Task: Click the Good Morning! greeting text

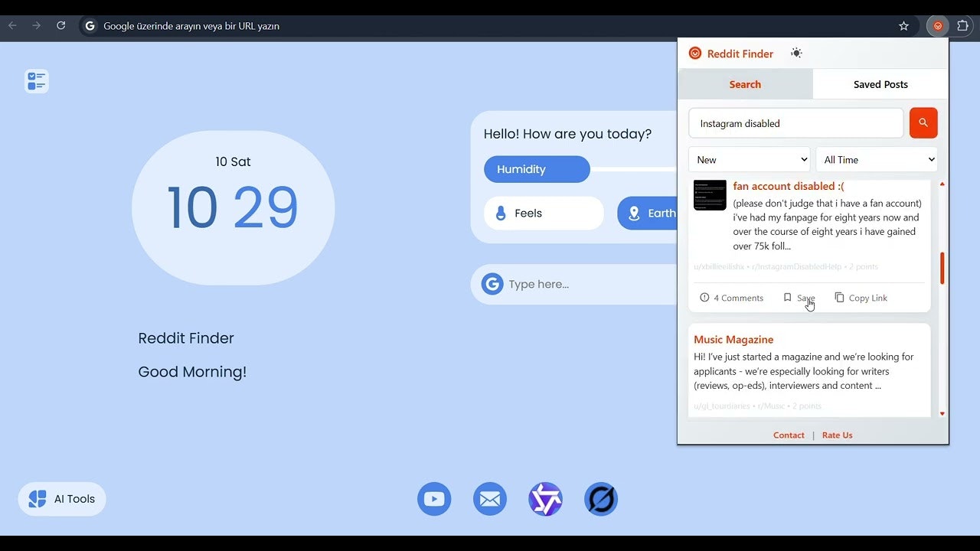Action: coord(192,372)
